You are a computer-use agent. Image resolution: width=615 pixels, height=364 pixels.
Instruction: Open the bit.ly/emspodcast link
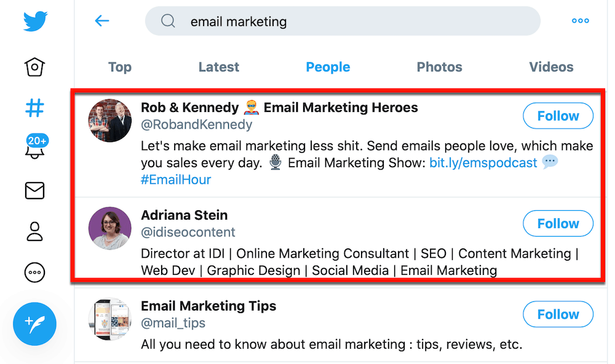(x=483, y=163)
